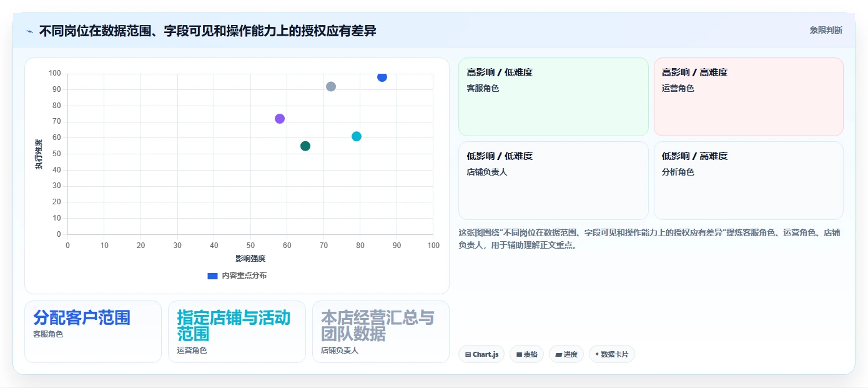The image size is (868, 388).
Task: Click 运营角色 text in the pink quadrant
Action: [x=678, y=89]
